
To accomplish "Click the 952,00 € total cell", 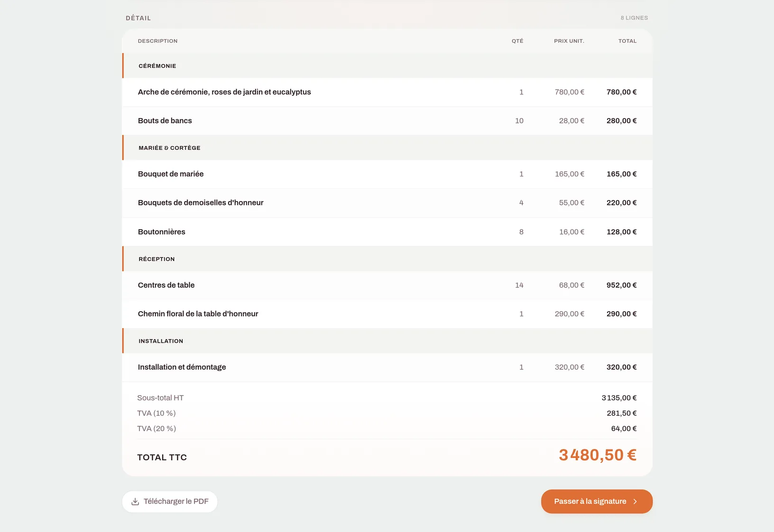I will pyautogui.click(x=621, y=285).
